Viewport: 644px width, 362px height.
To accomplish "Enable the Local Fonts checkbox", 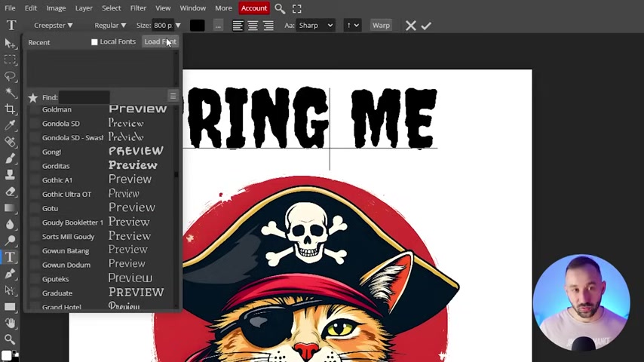I will pyautogui.click(x=94, y=42).
